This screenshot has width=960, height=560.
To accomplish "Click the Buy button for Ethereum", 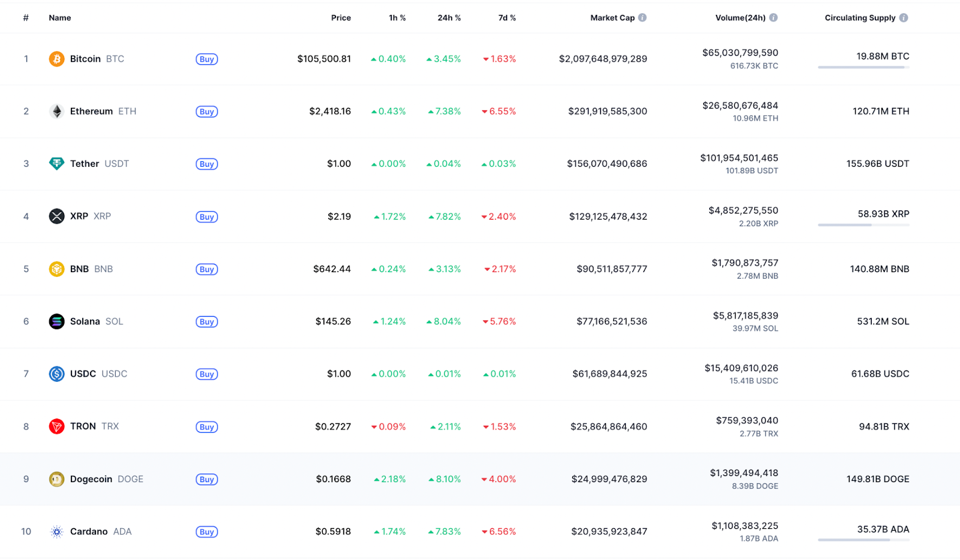I will pyautogui.click(x=207, y=112).
